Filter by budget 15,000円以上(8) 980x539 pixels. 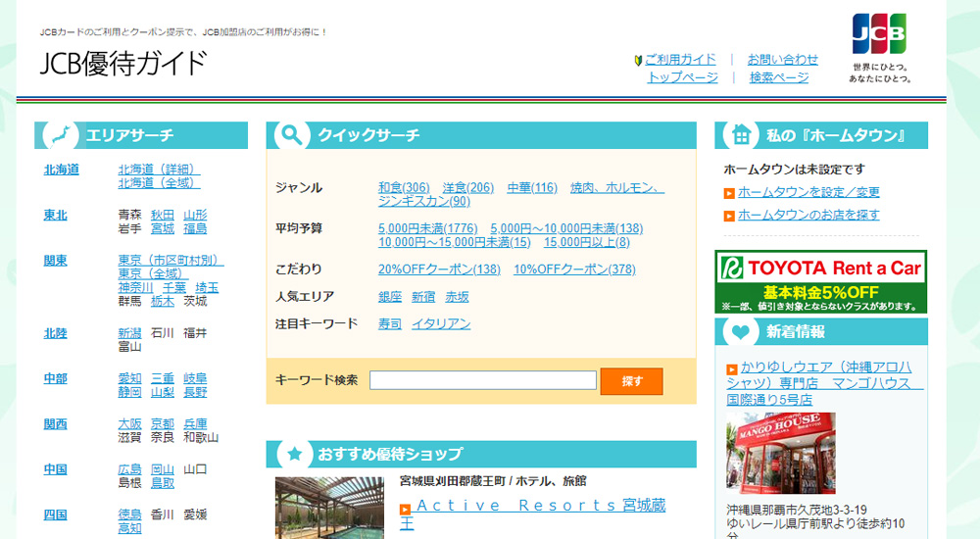click(x=587, y=242)
